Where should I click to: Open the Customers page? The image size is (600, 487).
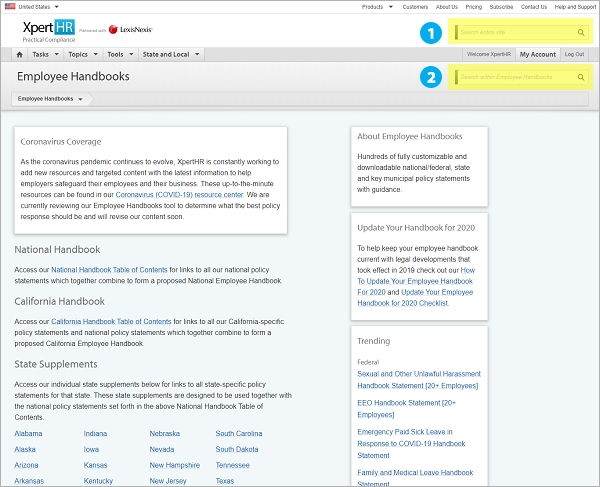point(415,7)
